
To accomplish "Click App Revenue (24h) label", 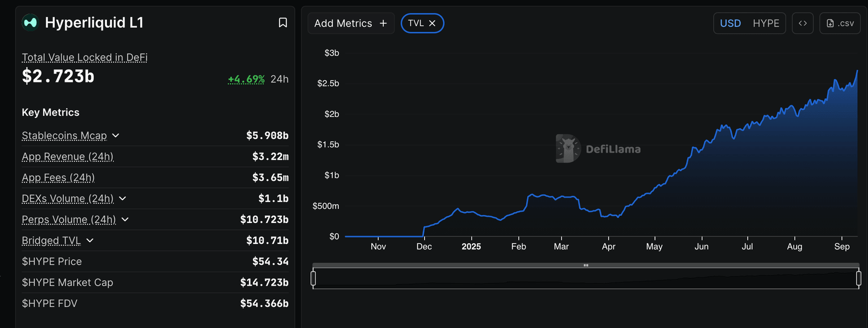I will (x=68, y=156).
